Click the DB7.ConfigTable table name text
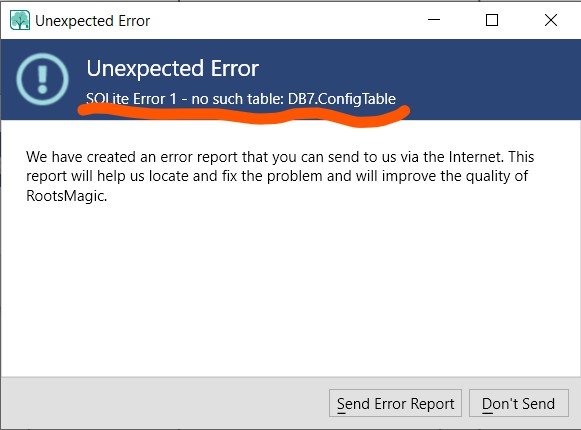581x430 pixels. 342,99
